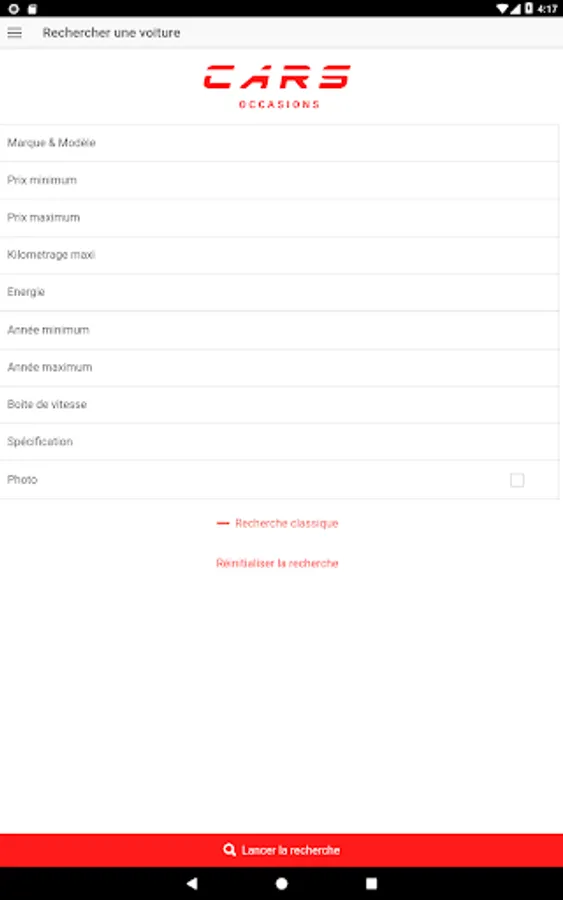The height and width of the screenshot is (900, 563).
Task: Open the hamburger navigation menu
Action: [14, 33]
